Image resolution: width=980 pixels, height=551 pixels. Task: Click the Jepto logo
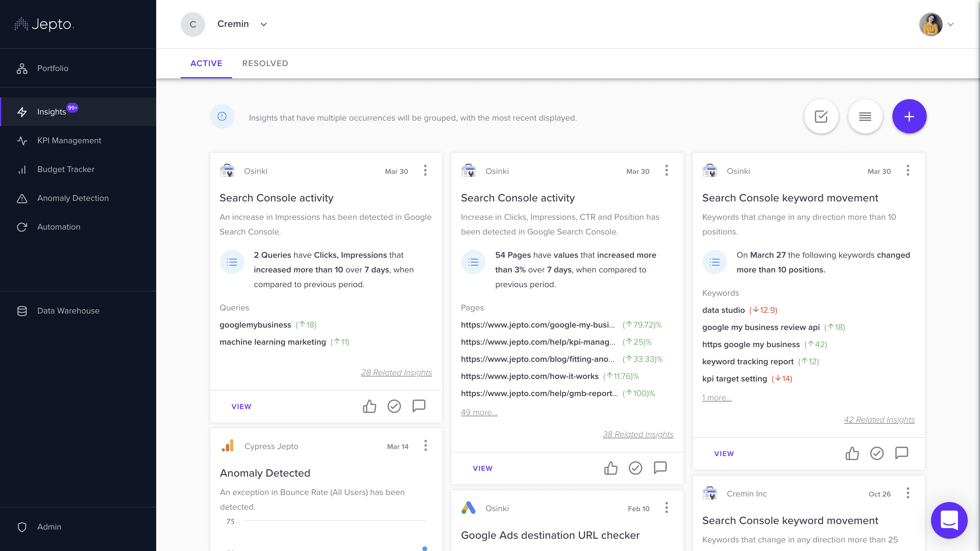coord(44,24)
